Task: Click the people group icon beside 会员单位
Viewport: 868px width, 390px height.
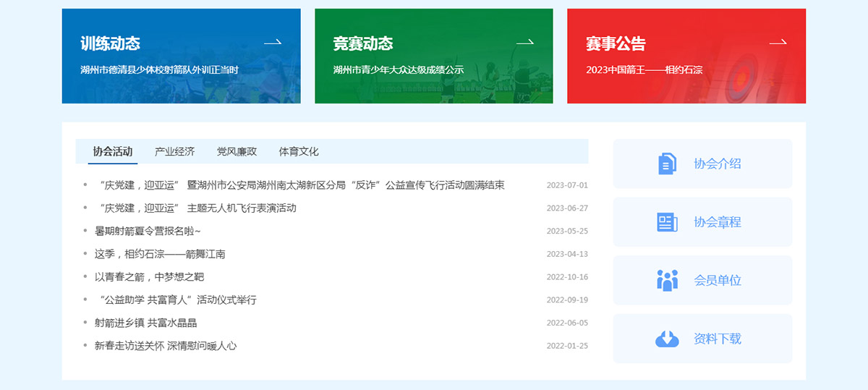Action: [667, 280]
